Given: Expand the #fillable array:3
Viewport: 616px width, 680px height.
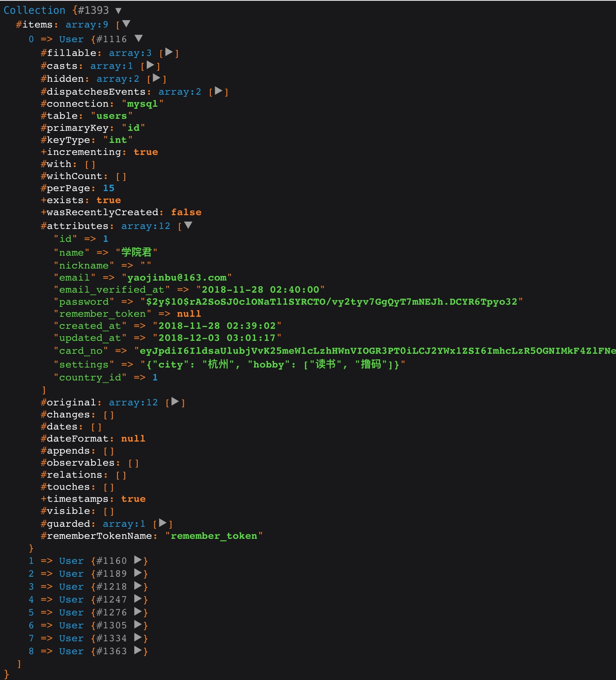Looking at the screenshot, I should (x=169, y=53).
